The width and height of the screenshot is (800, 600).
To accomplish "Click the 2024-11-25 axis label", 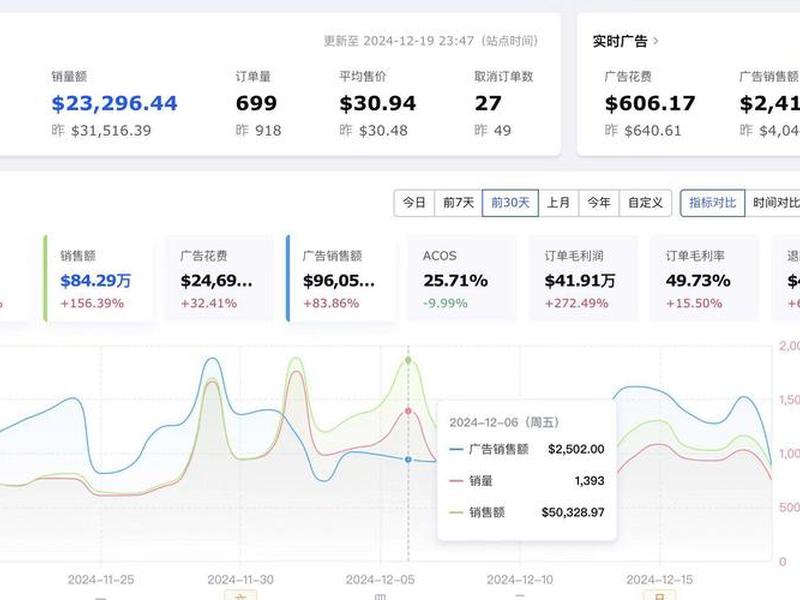I will click(x=101, y=580).
